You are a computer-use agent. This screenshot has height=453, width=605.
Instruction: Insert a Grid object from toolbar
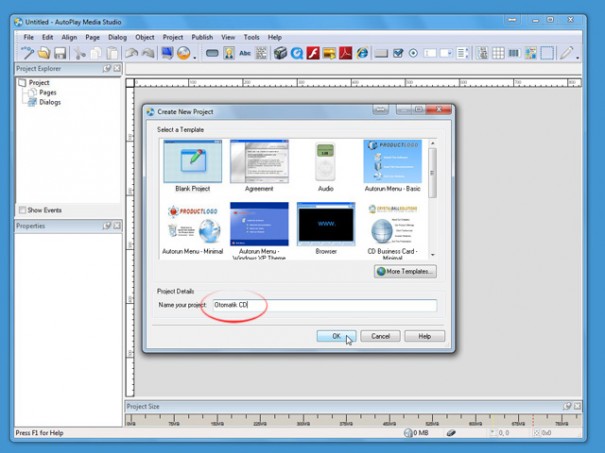498,53
